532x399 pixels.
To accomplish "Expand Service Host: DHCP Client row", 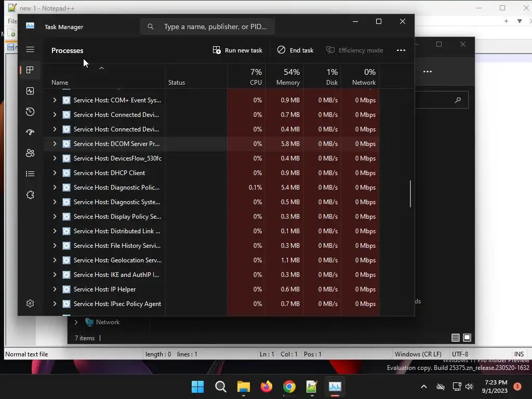I will pos(54,173).
